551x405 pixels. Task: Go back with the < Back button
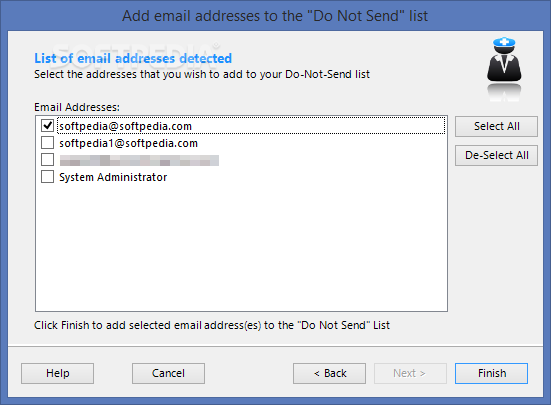click(x=329, y=373)
